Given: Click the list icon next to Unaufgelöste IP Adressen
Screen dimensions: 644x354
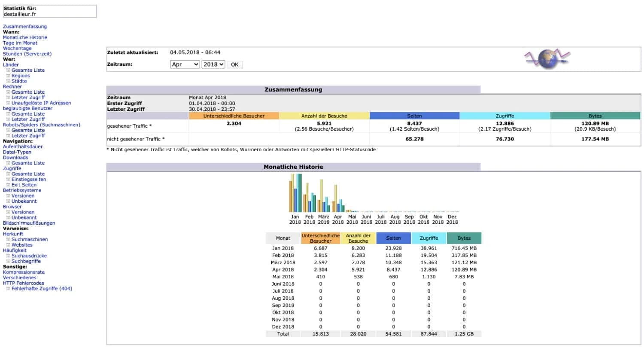Looking at the screenshot, I should point(8,103).
